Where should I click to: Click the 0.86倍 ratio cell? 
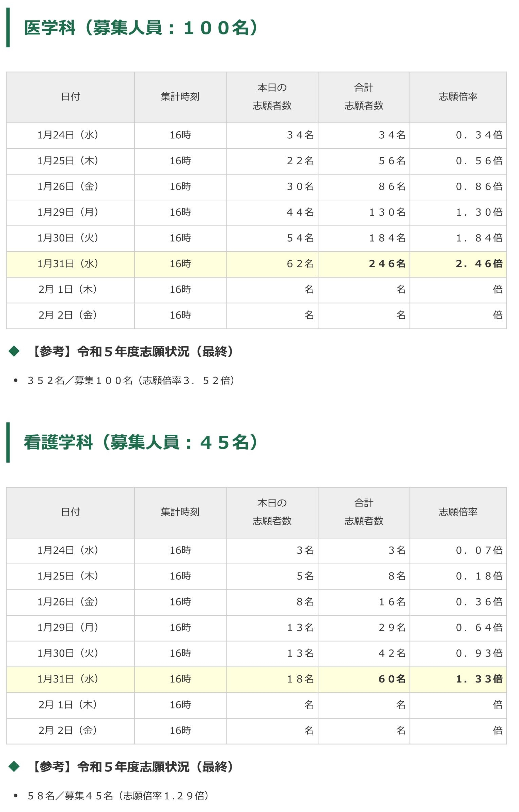(479, 186)
